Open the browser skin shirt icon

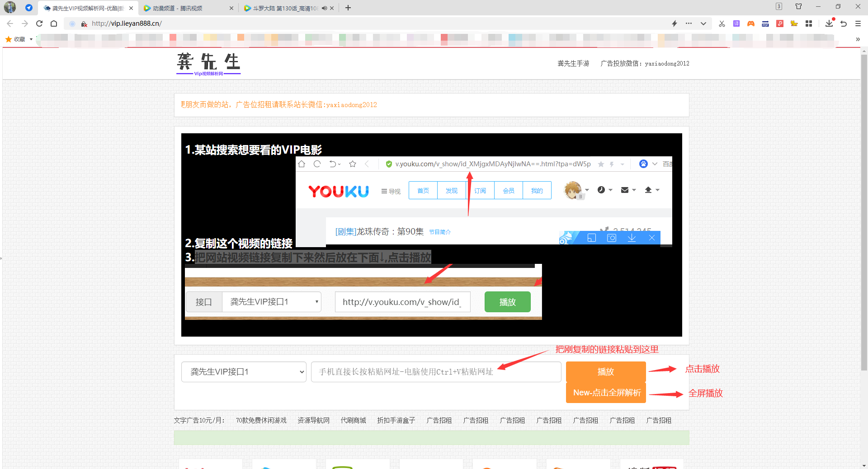tap(799, 6)
